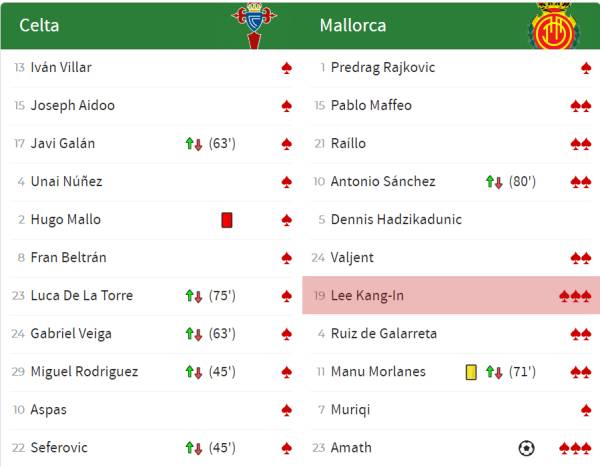Click Manu Morlanes' yellow card icon

click(x=471, y=372)
